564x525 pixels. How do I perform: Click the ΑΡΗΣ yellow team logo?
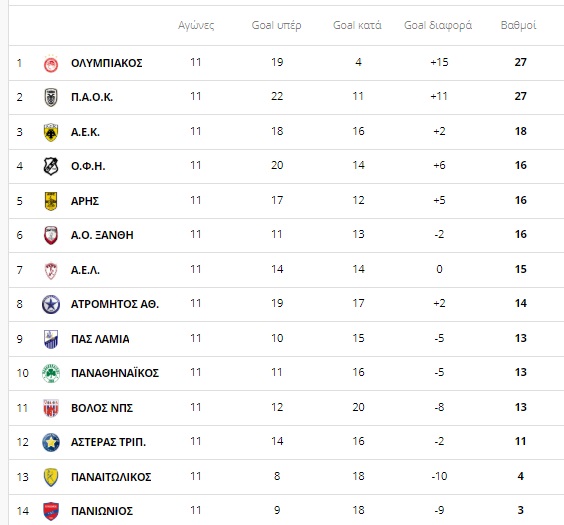tap(51, 201)
